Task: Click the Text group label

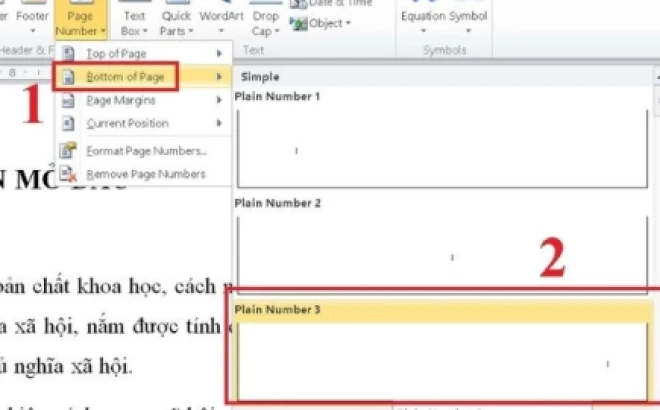Action: coord(253,50)
